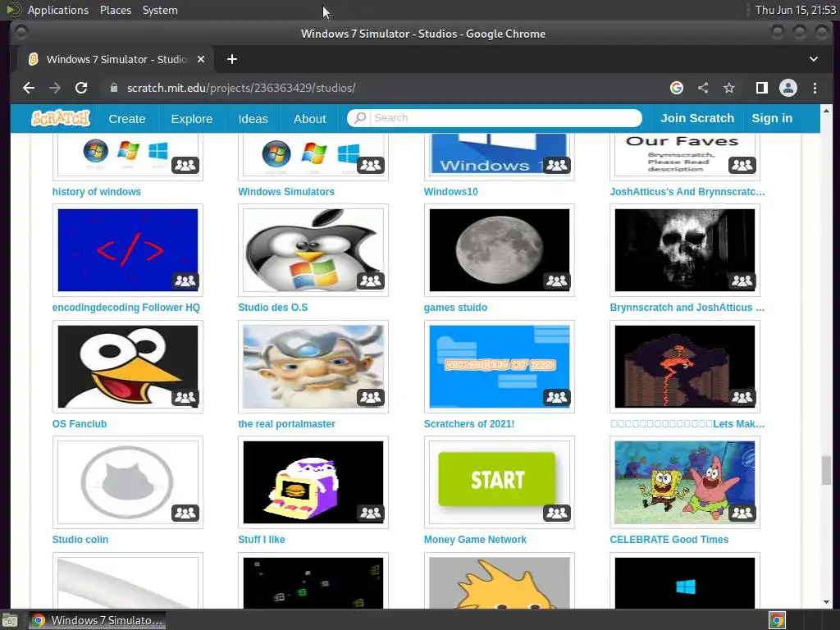Click studio badge on Money Game Network thumbnail
The width and height of the screenshot is (840, 630).
[x=557, y=513]
